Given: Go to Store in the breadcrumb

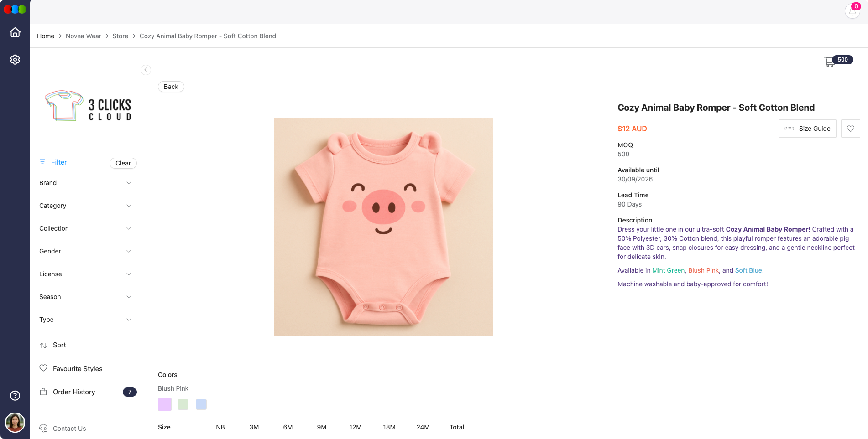Looking at the screenshot, I should click(x=120, y=36).
